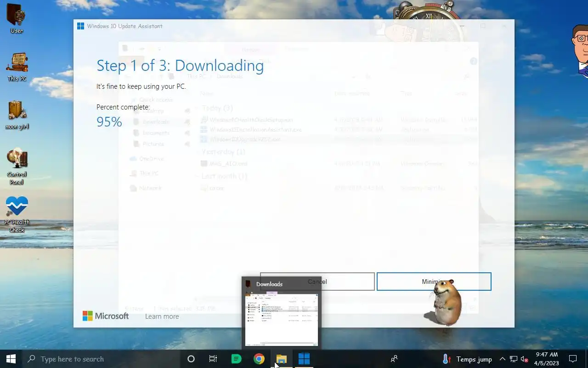Minimize the Update Assistant with Minimize button

pyautogui.click(x=434, y=282)
